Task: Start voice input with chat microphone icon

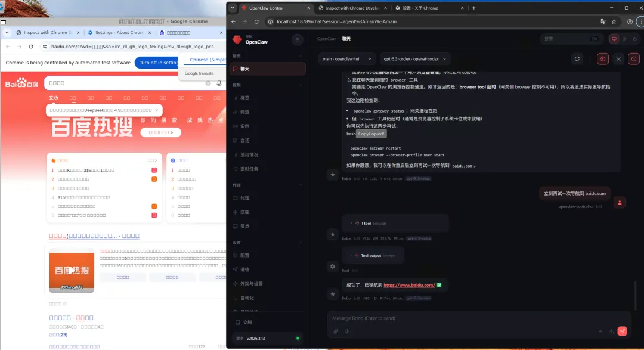Action: (x=346, y=331)
